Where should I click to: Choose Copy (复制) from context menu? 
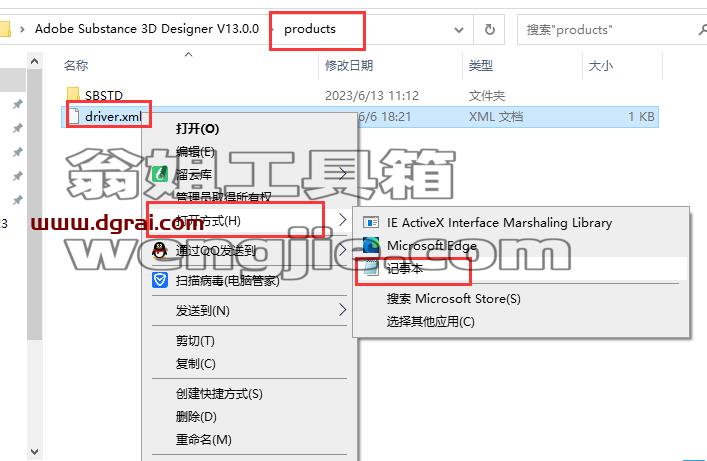point(250,364)
